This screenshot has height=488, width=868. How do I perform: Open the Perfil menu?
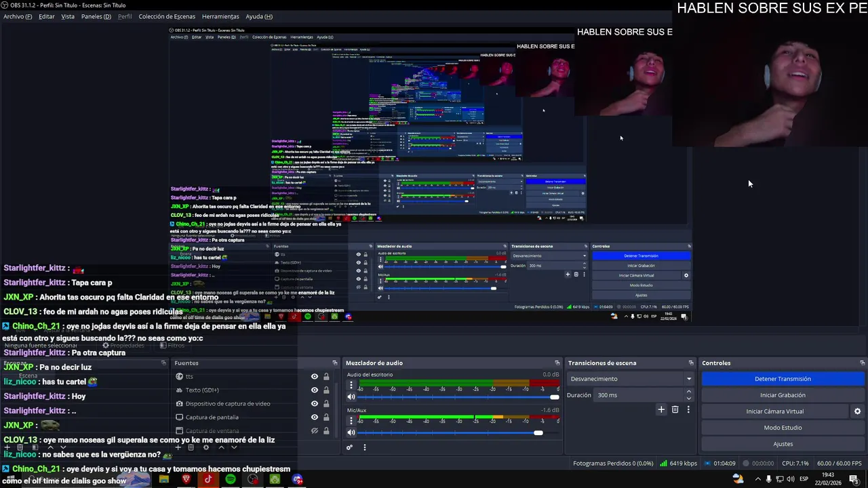(125, 16)
